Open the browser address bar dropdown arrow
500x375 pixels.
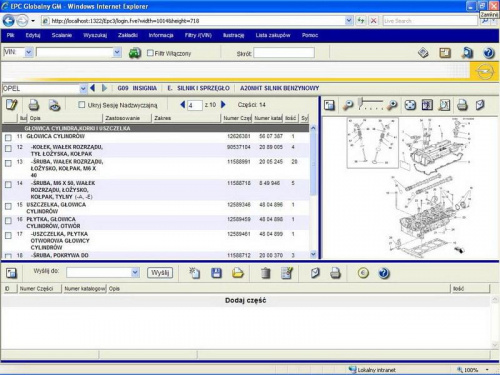pos(349,21)
